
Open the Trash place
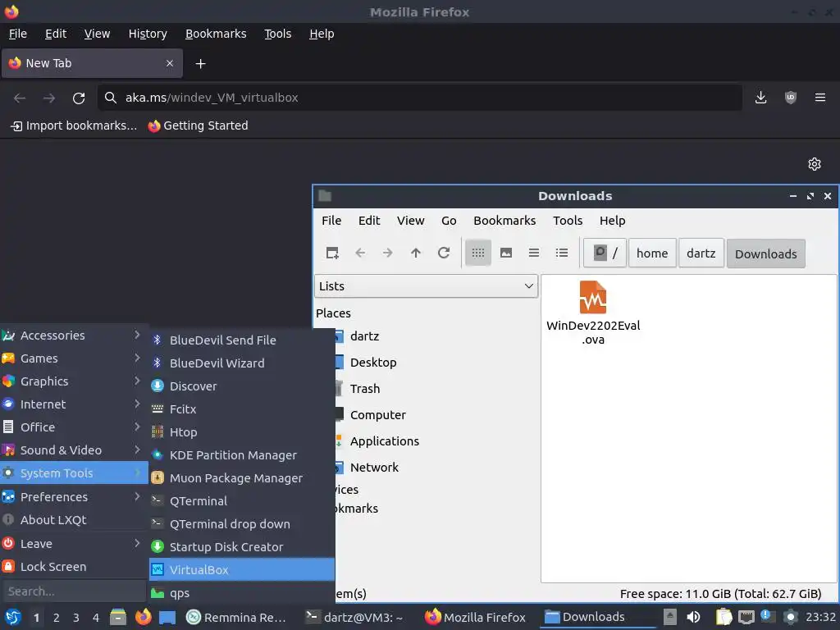click(365, 388)
